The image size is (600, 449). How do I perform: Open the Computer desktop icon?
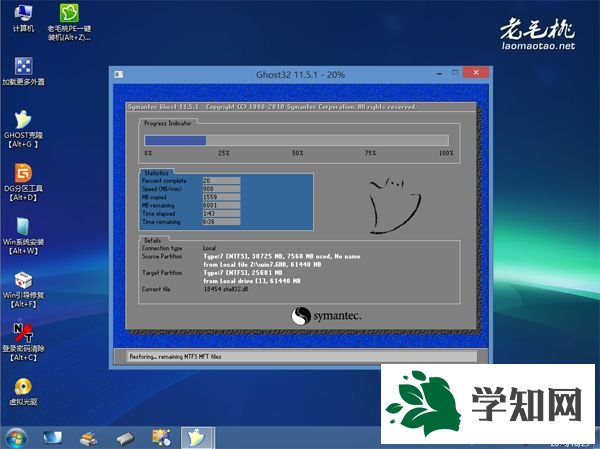click(x=23, y=18)
